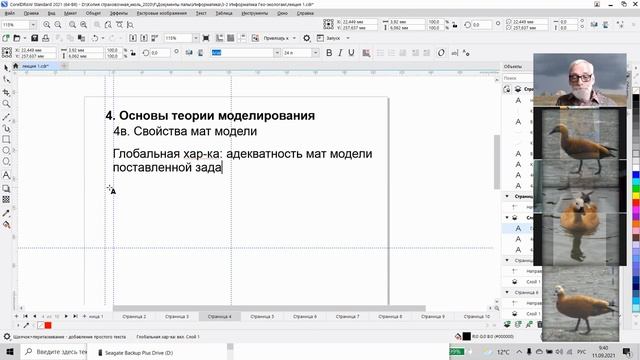Toggle Bold text formatting

click(329, 53)
